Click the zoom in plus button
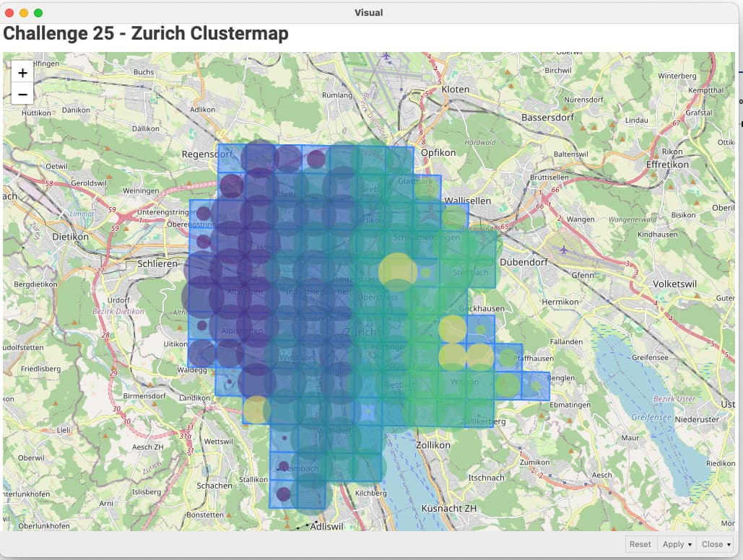Image resolution: width=743 pixels, height=560 pixels. [22, 73]
